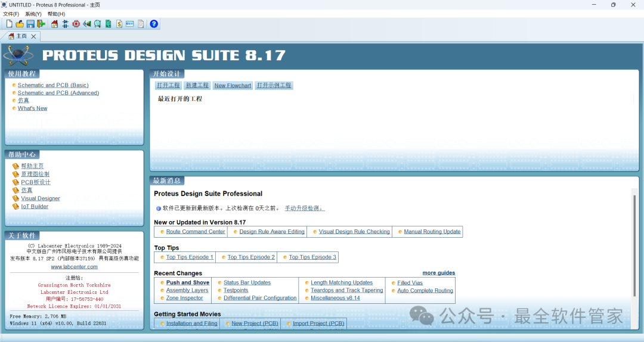Viewport: 644px width, 342px height.
Task: Save project with the floppy disk icon
Action: tap(30, 24)
